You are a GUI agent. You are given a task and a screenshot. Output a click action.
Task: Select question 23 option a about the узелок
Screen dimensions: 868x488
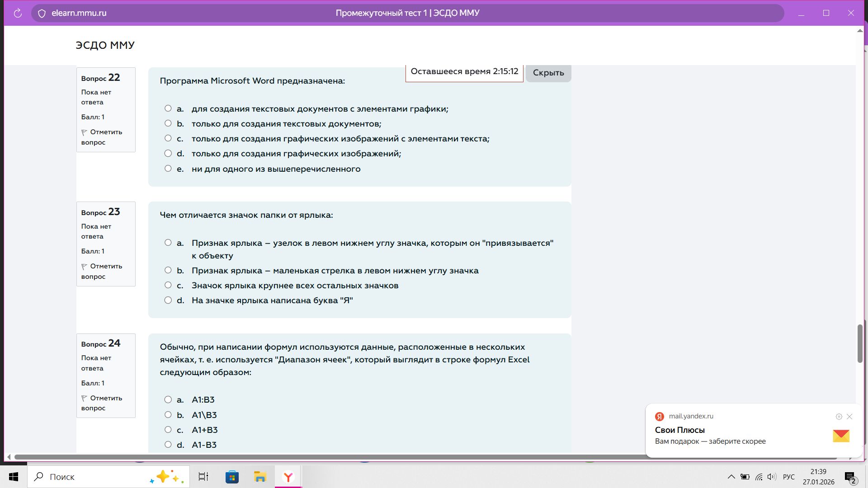coord(168,243)
